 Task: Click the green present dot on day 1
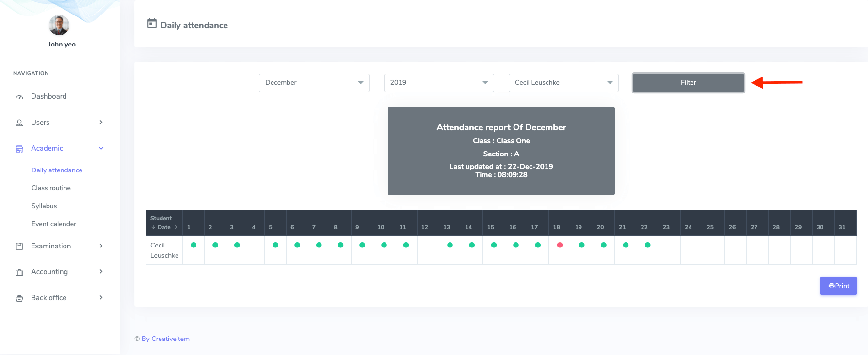[x=193, y=245]
